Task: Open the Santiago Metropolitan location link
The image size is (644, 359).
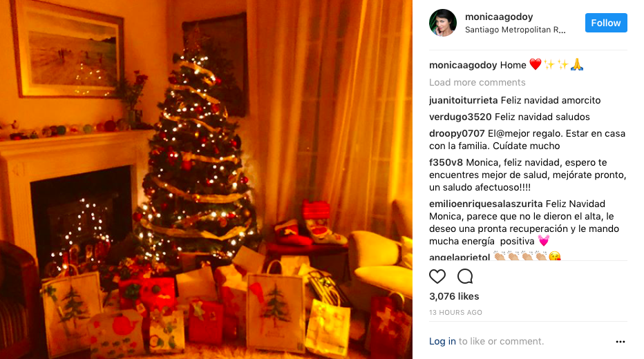Action: point(515,30)
